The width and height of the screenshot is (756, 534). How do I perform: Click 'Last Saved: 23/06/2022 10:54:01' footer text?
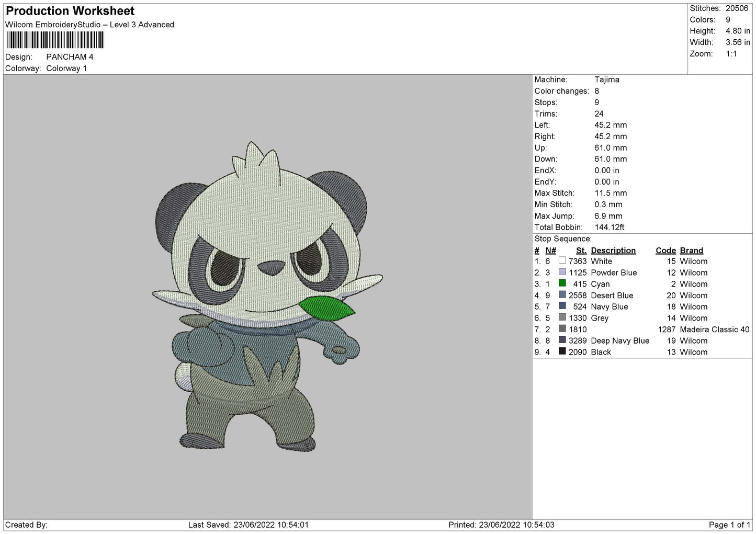point(249,525)
